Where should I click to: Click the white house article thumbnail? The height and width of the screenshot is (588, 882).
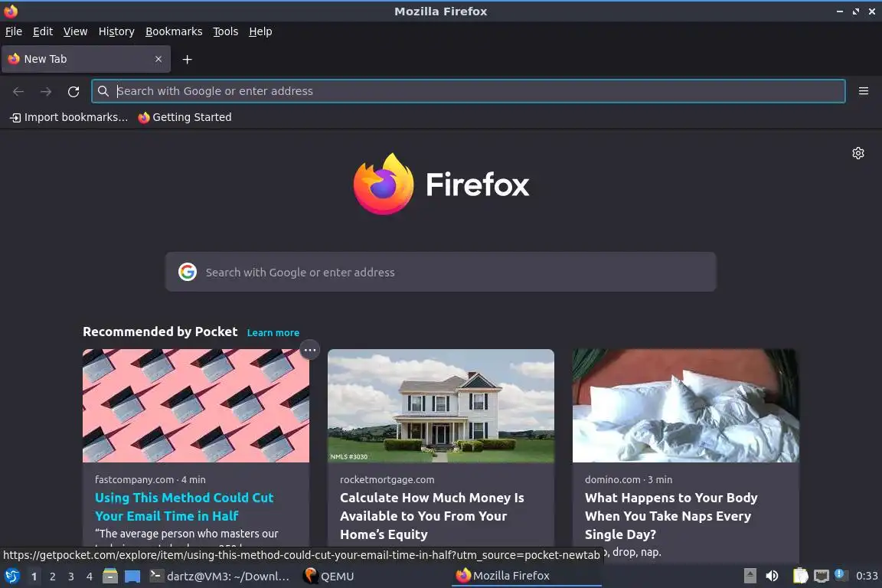[440, 406]
